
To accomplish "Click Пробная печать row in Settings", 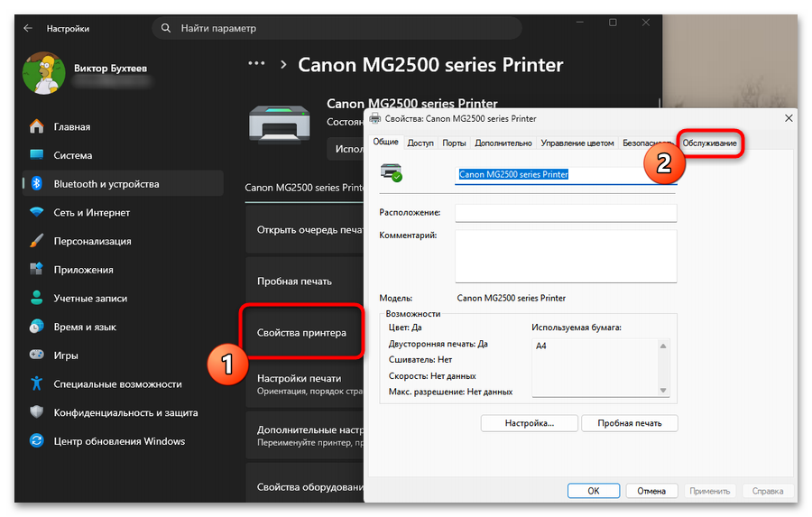I will (305, 281).
